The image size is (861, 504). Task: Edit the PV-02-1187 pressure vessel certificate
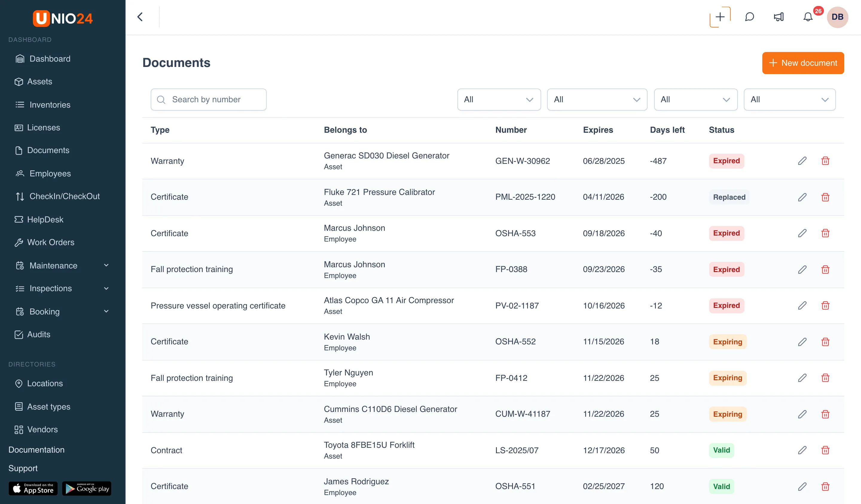(802, 306)
